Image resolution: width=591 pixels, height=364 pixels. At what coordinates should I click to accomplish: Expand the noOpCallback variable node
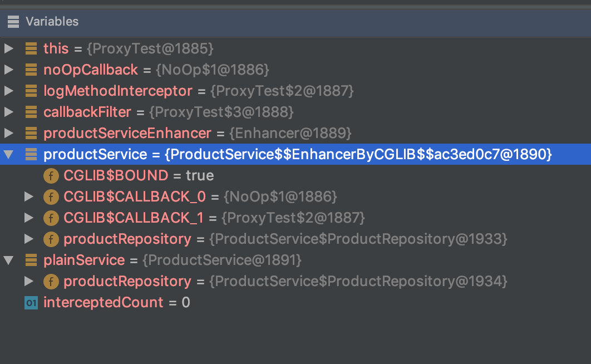(x=9, y=70)
